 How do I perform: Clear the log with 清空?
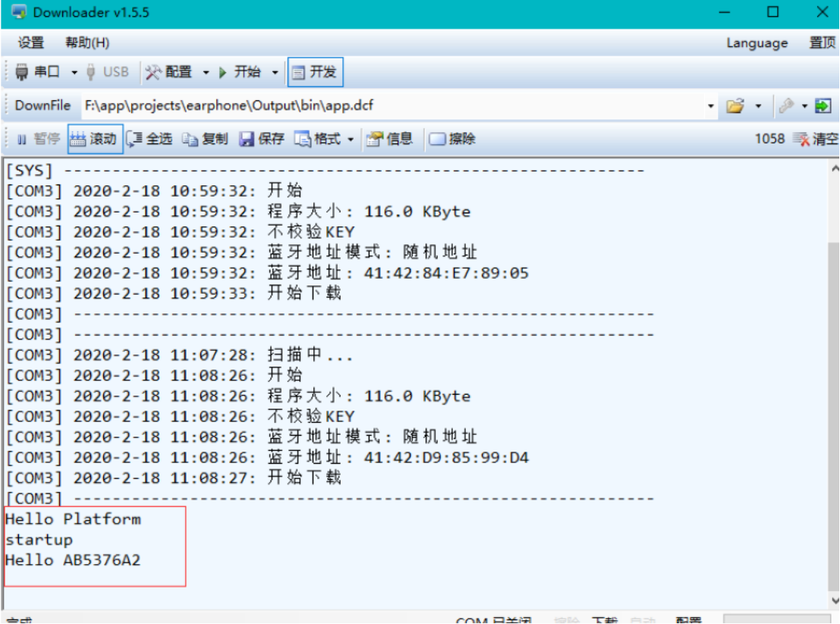click(816, 140)
